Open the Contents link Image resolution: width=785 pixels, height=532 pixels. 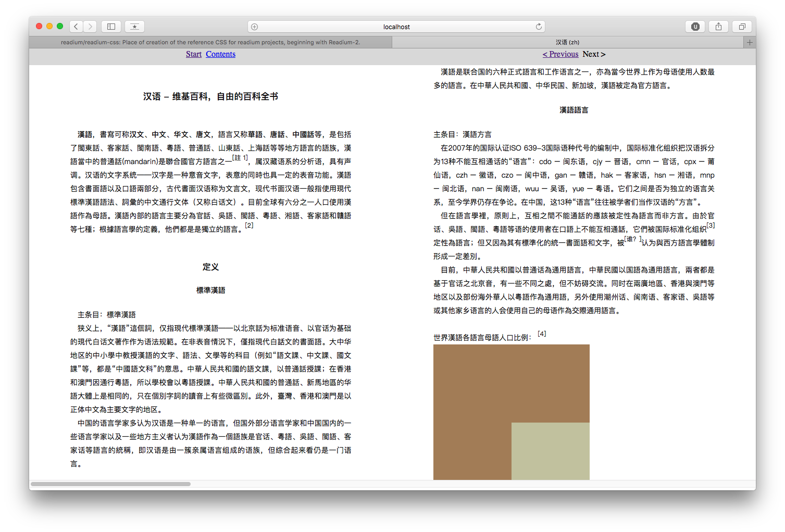220,54
